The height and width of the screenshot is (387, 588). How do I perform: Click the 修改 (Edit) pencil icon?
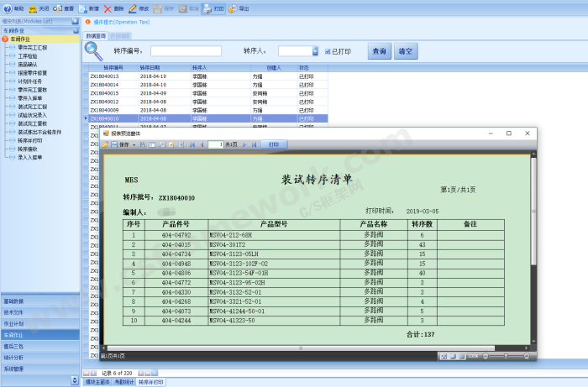point(133,7)
